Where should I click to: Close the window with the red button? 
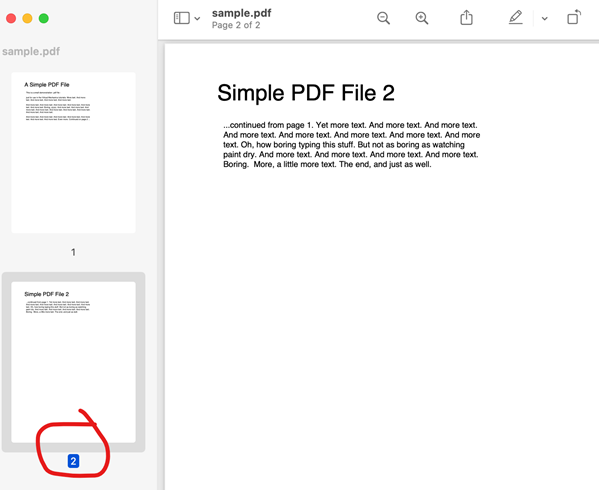(11, 18)
